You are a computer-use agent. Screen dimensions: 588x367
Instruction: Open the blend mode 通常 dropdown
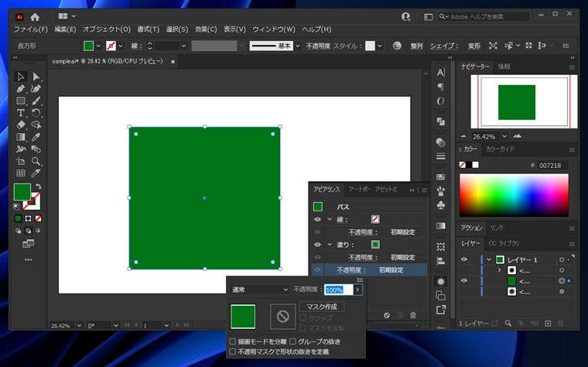coord(259,290)
